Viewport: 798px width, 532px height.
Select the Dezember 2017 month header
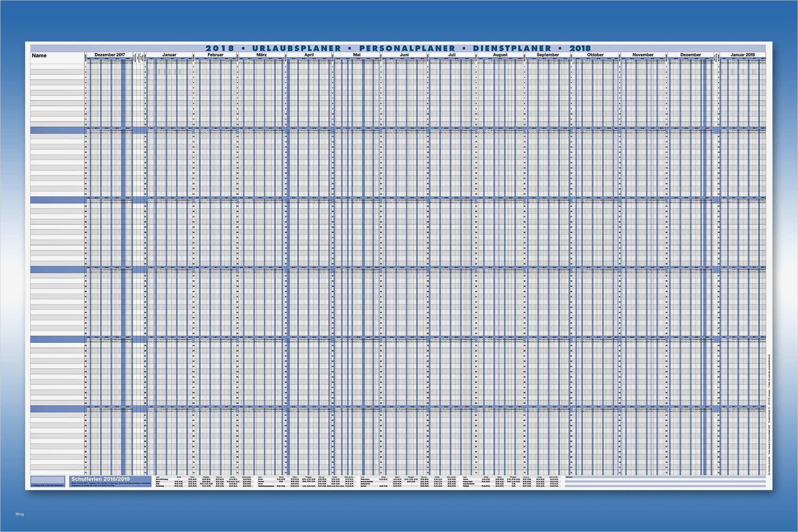pos(110,55)
